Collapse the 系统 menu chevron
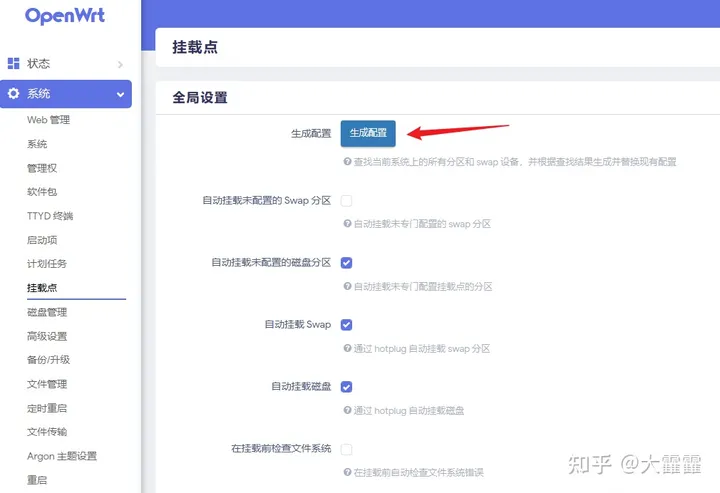This screenshot has width=720, height=493. point(120,95)
